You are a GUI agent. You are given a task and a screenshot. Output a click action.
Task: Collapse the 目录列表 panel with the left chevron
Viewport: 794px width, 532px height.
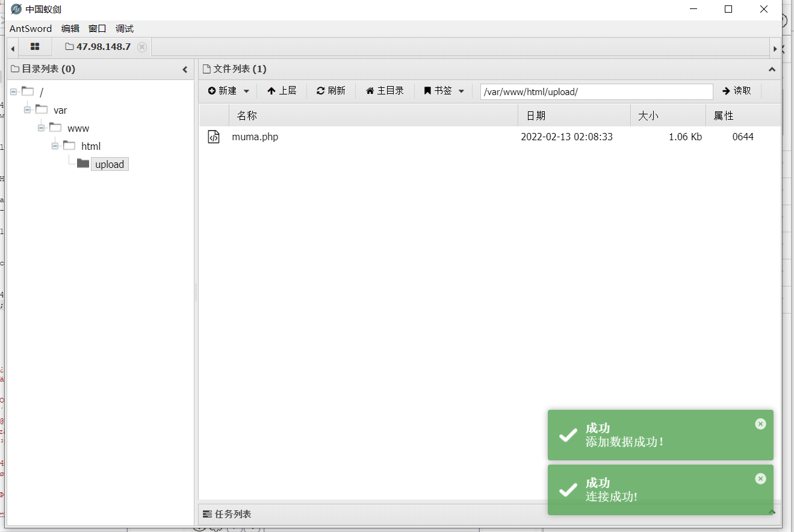coord(185,70)
